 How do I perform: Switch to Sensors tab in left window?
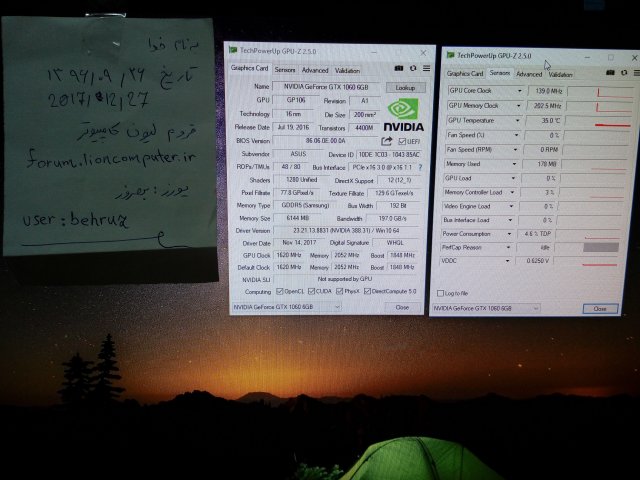[285, 70]
